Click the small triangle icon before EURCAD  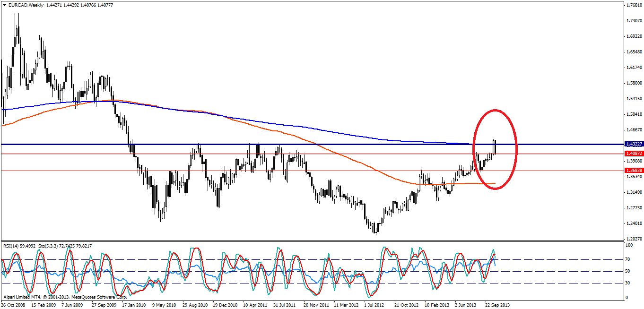tap(4, 4)
